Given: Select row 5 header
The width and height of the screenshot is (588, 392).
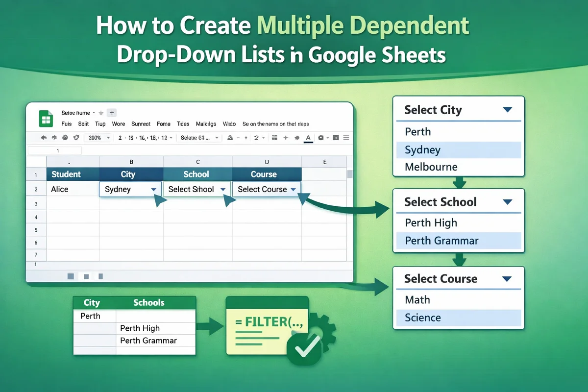Looking at the screenshot, I should (36, 229).
